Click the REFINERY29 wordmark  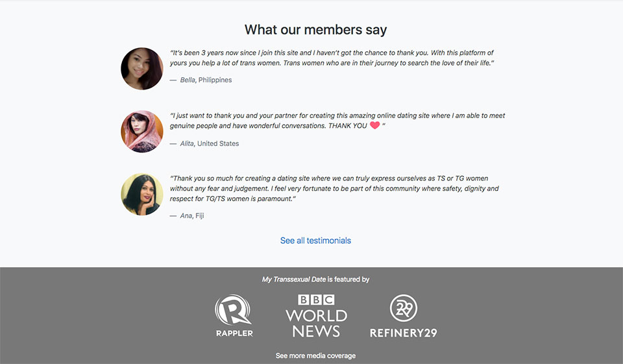pyautogui.click(x=403, y=333)
